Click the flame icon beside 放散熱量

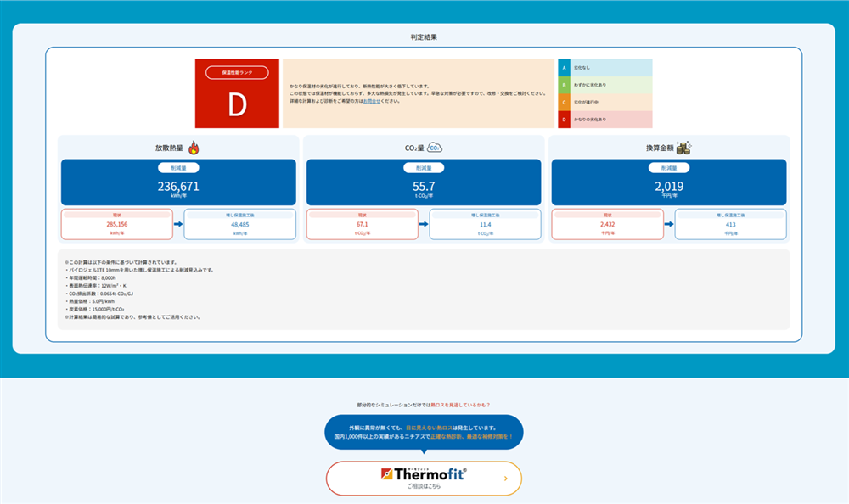point(194,148)
